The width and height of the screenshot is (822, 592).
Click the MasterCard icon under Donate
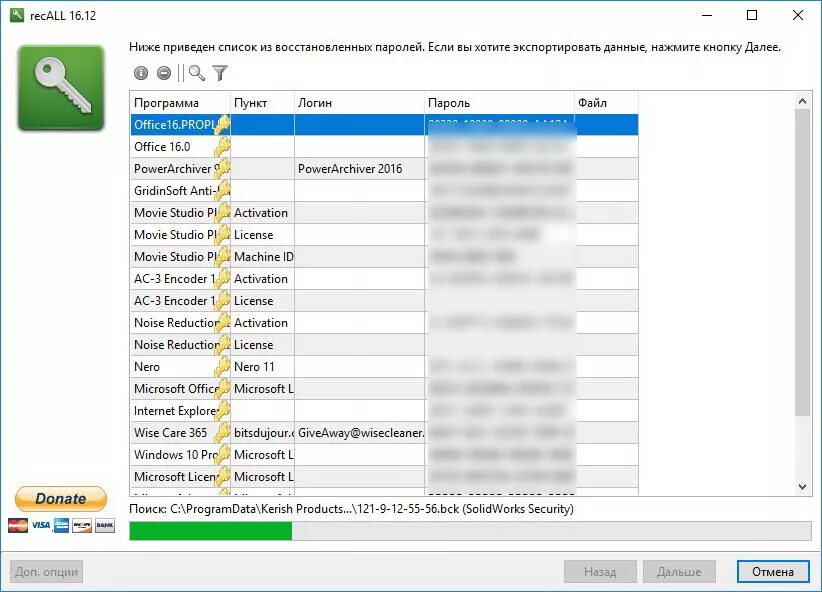[18, 525]
